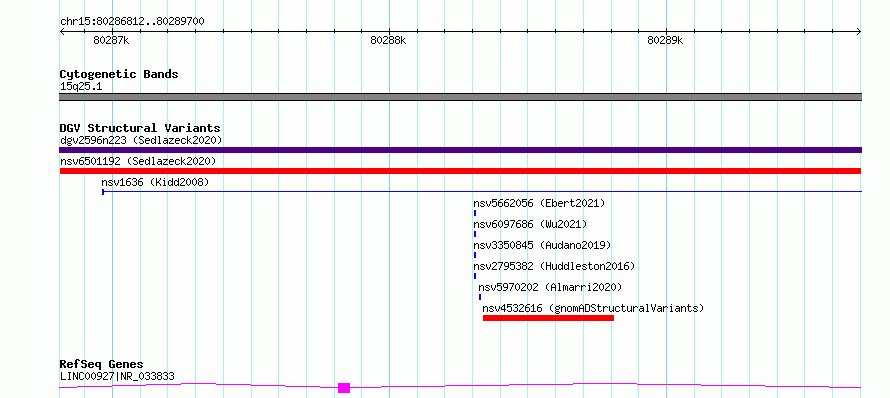Open the nsv4532616 gnomAD red bar
Image resolution: width=890 pixels, height=398 pixels.
pos(548,318)
